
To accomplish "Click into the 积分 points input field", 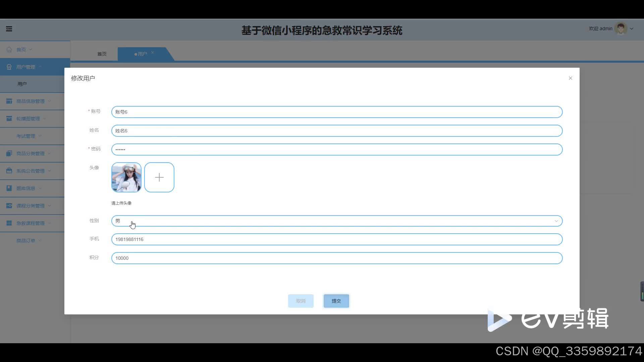I will point(337,258).
